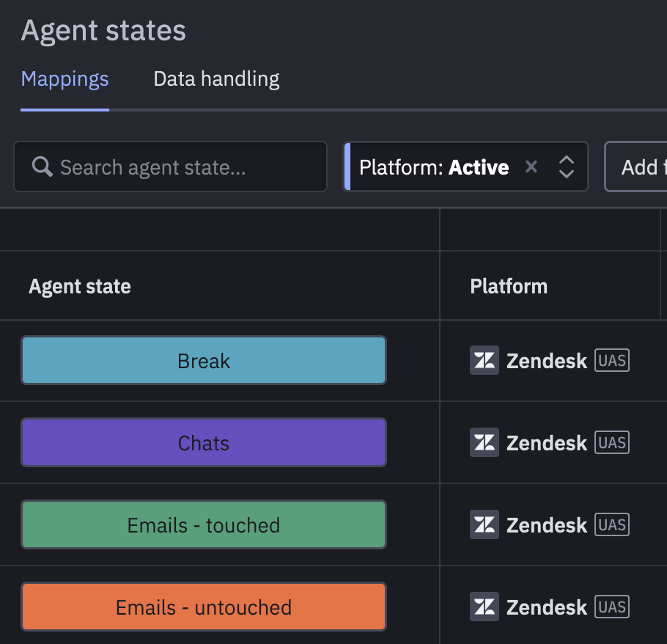Open the Platform filter chevron selector
Screen dimensions: 667x644
566,167
